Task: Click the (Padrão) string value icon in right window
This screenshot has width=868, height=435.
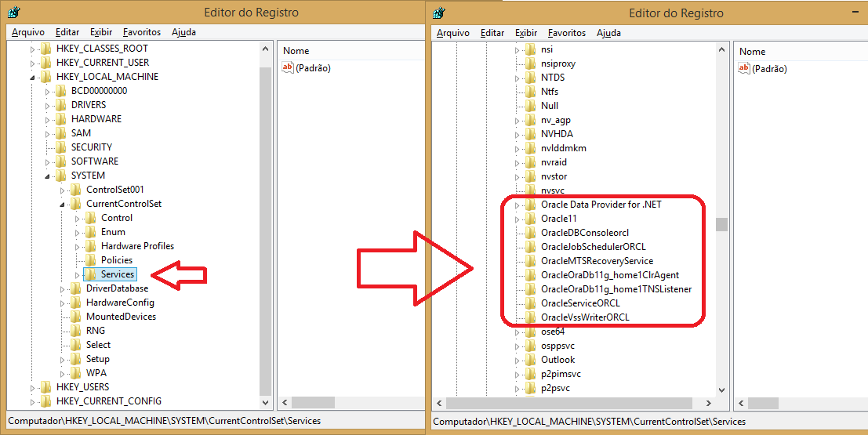Action: pos(744,69)
